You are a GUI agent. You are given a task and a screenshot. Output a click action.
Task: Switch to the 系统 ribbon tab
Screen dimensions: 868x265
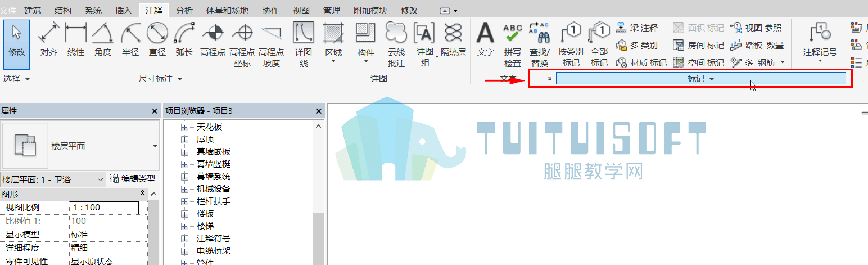(x=93, y=10)
